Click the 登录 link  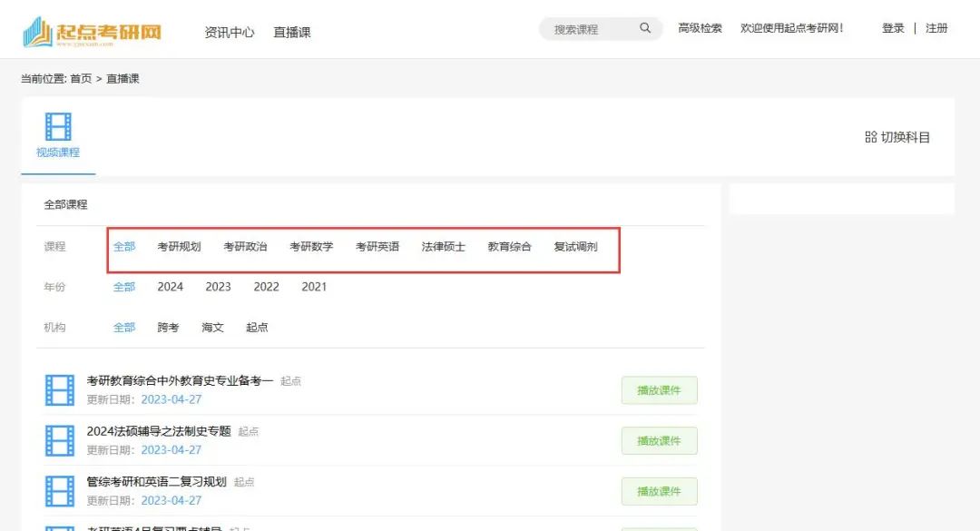point(893,28)
